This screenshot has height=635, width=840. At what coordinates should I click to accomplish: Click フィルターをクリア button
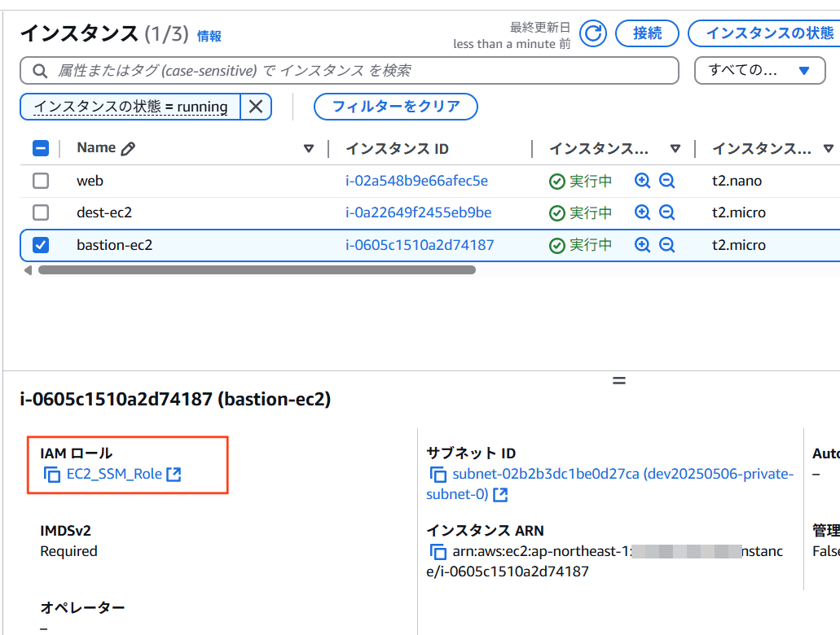[396, 107]
